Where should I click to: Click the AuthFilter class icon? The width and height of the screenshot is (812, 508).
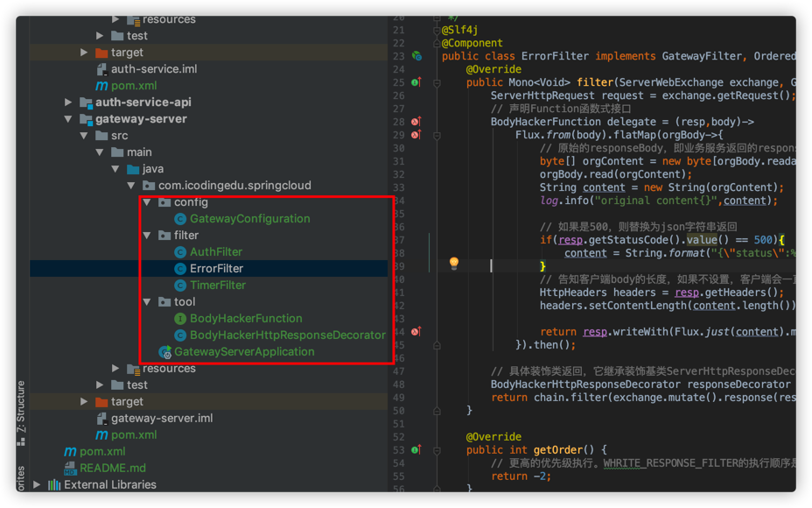click(180, 252)
